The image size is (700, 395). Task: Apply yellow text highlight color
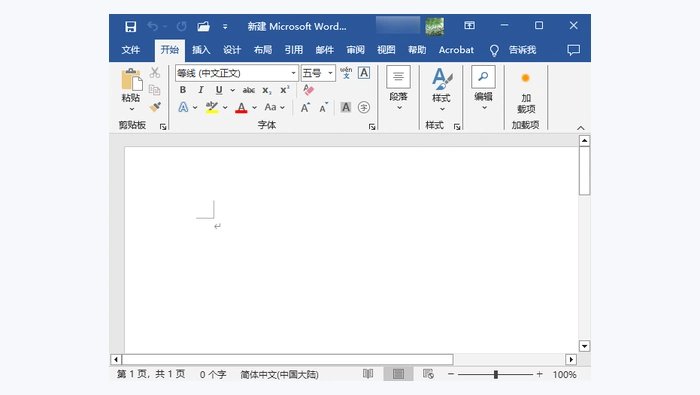(x=212, y=108)
